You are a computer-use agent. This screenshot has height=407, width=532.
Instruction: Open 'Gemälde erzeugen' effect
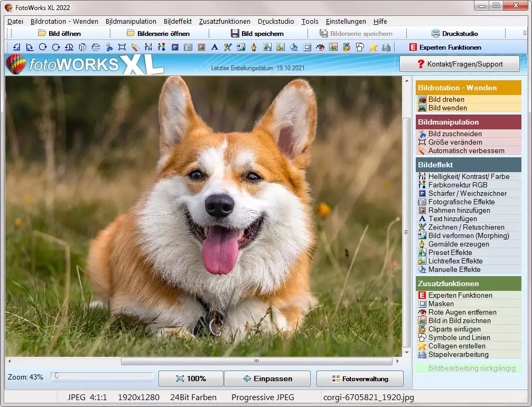pyautogui.click(x=458, y=244)
